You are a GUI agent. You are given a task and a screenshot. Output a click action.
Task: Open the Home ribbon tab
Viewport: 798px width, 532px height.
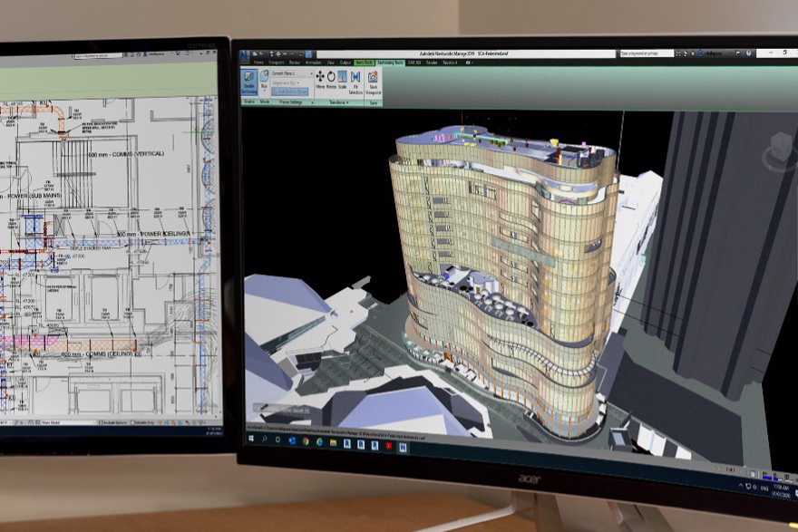pyautogui.click(x=258, y=63)
